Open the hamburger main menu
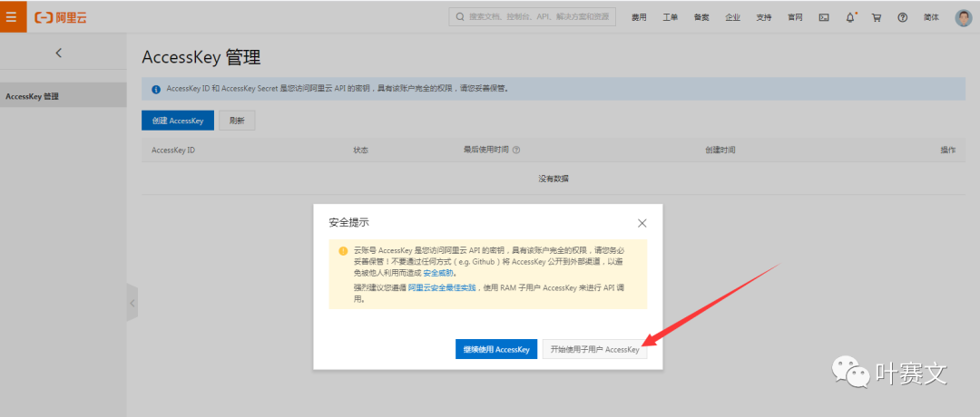The height and width of the screenshot is (417, 980). [x=13, y=17]
